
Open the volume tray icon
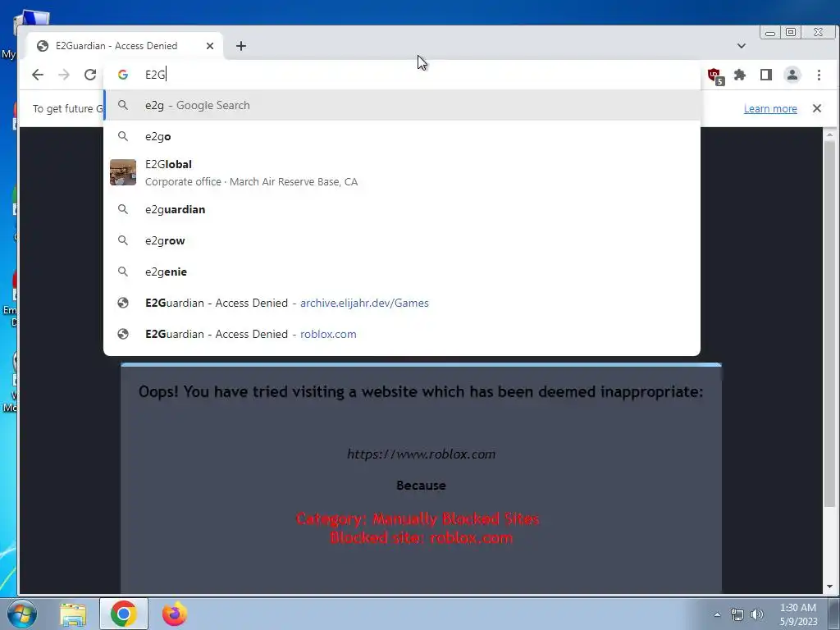tap(757, 614)
